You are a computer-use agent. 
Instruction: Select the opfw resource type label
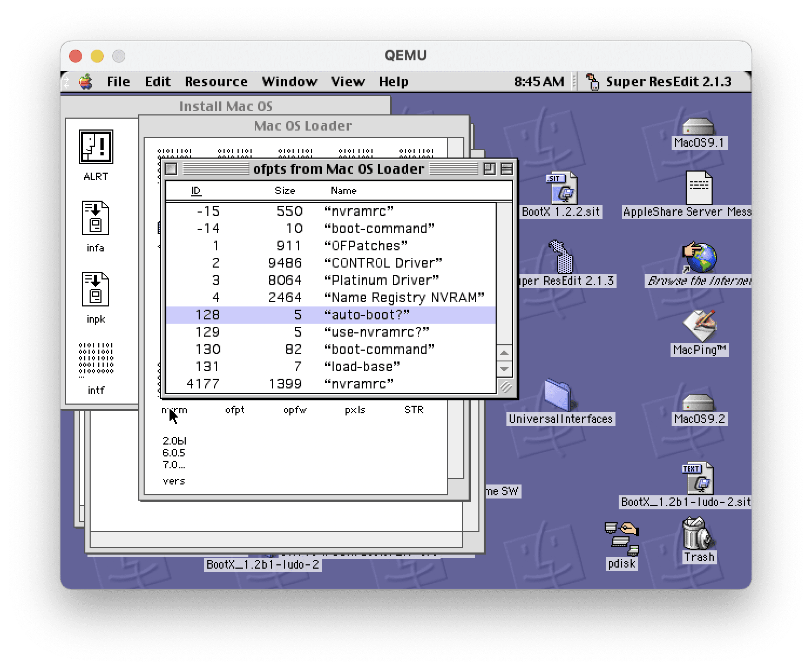click(x=295, y=410)
